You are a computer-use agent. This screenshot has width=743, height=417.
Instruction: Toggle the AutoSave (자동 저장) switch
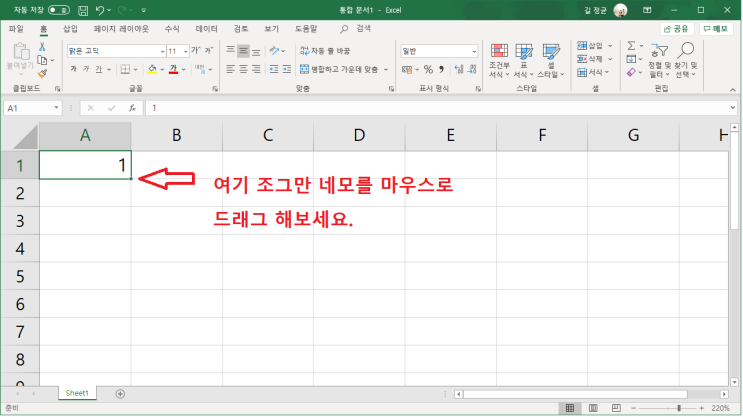[59, 10]
